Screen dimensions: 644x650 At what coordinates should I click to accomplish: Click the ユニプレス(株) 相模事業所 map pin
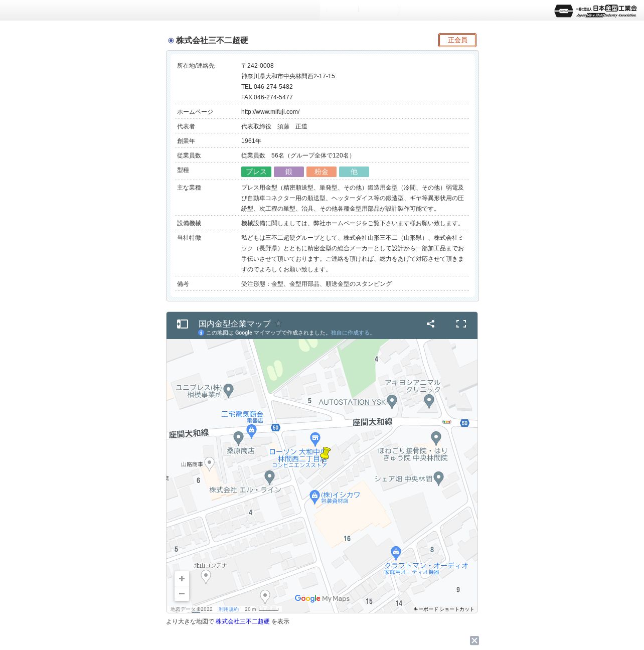(x=229, y=390)
